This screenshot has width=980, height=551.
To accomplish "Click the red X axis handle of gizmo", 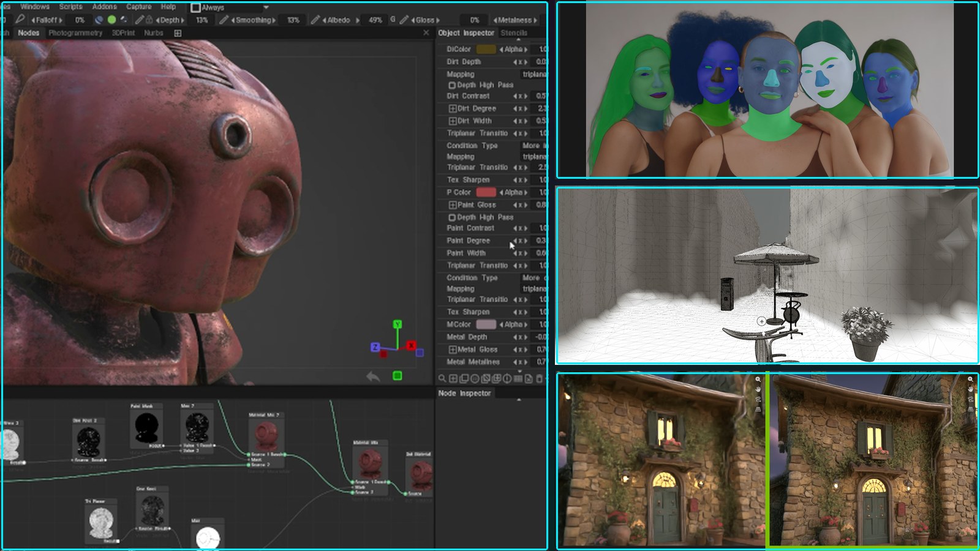I will tap(411, 345).
